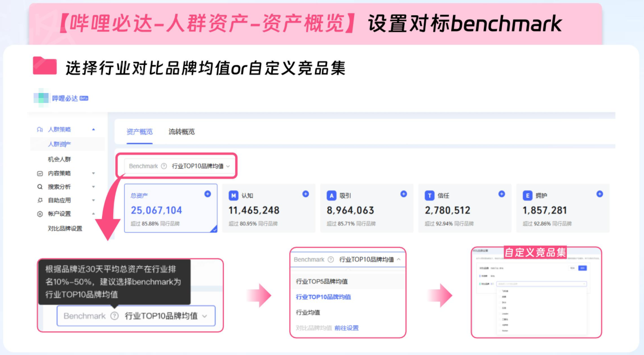Click the blue button in 自定义竞品集 thumbnail
The width and height of the screenshot is (644, 355).
(x=583, y=268)
